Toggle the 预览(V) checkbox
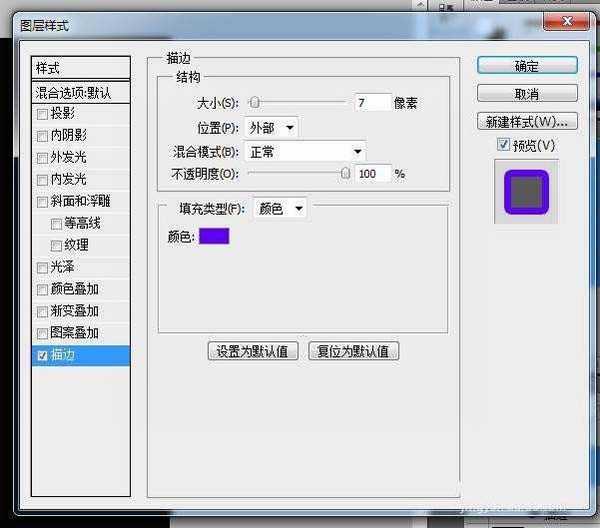Screen dimensions: 600x528 click(503, 146)
